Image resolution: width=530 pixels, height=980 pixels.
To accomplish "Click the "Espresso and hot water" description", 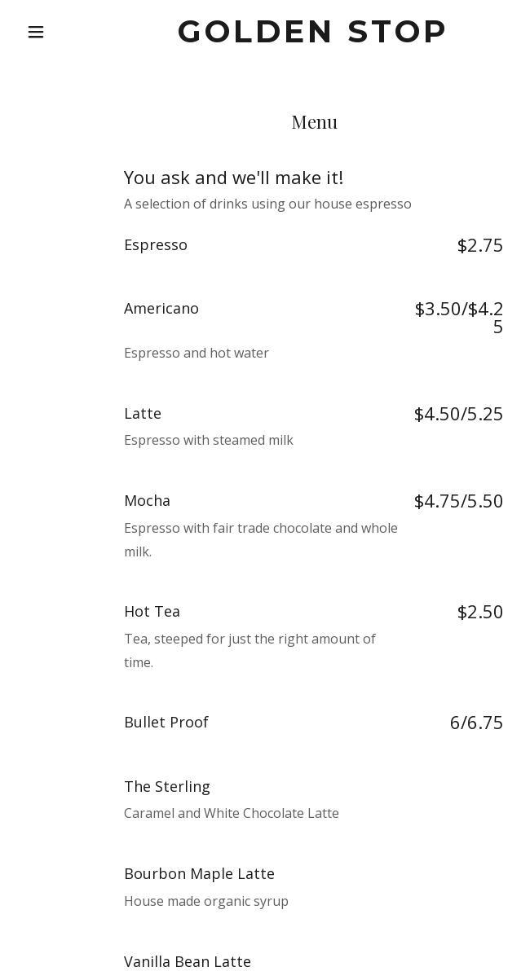I will [x=197, y=353].
